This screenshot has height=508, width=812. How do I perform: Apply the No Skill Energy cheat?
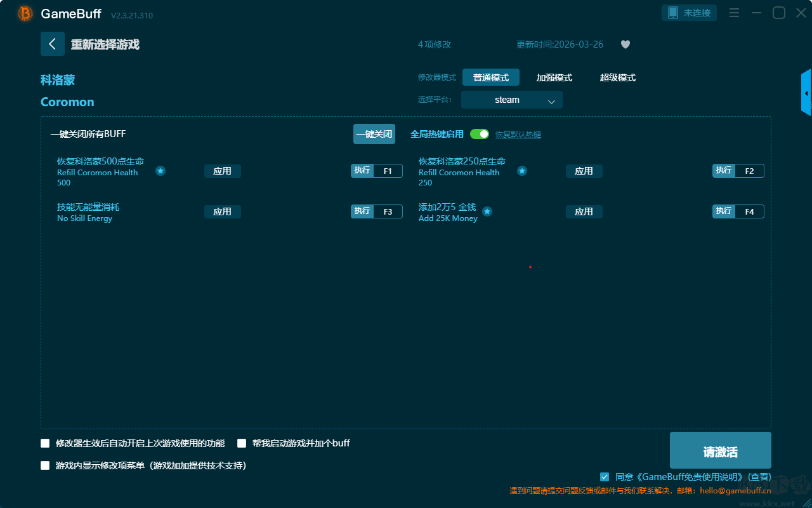[x=222, y=211]
